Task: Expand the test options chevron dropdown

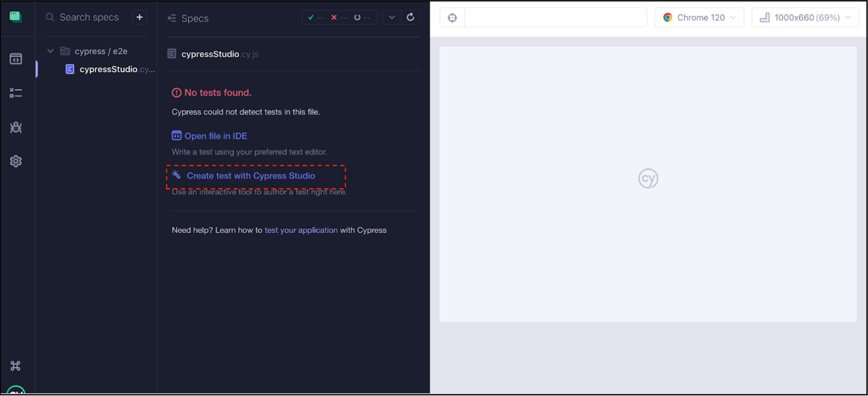Action: (x=392, y=17)
